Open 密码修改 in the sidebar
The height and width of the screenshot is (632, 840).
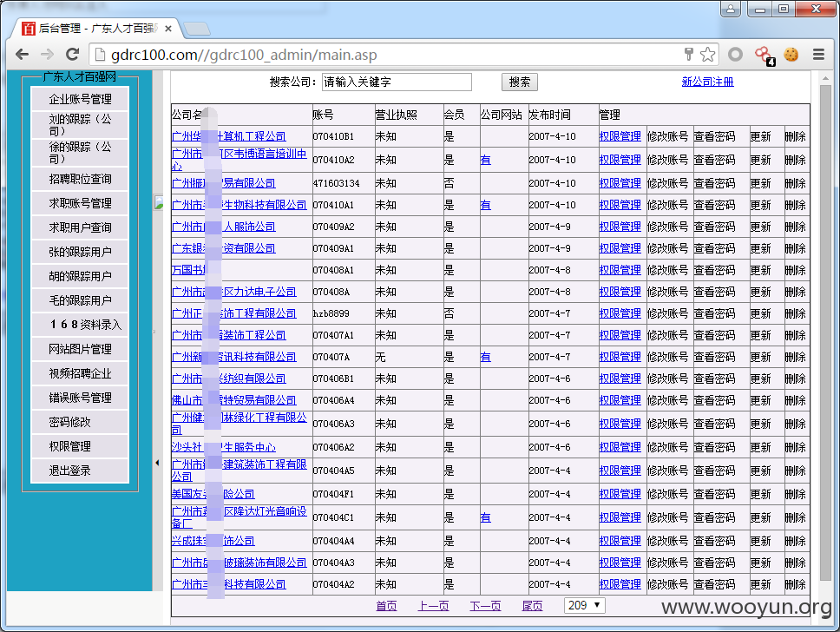pyautogui.click(x=80, y=422)
